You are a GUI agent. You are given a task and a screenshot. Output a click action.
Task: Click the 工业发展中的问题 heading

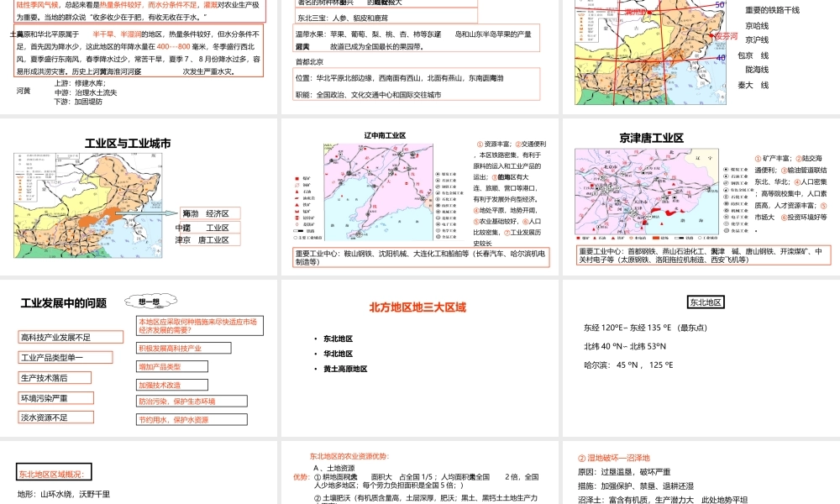tap(64, 303)
